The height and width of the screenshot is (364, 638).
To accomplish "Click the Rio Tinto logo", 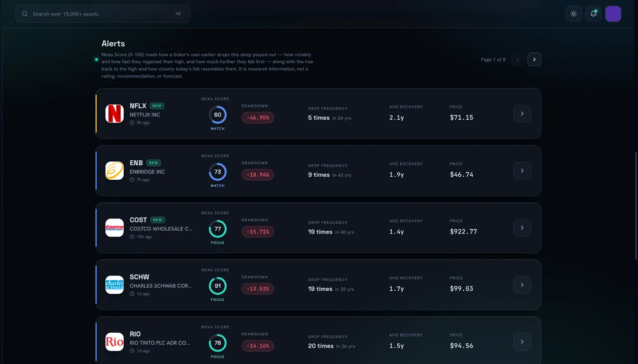I will point(115,342).
